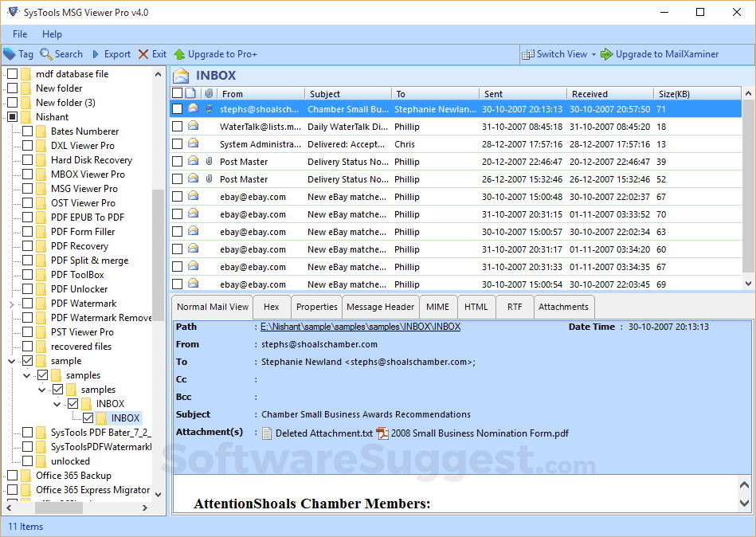The image size is (756, 537).
Task: Click the Tag icon in toolbar
Action: point(9,54)
